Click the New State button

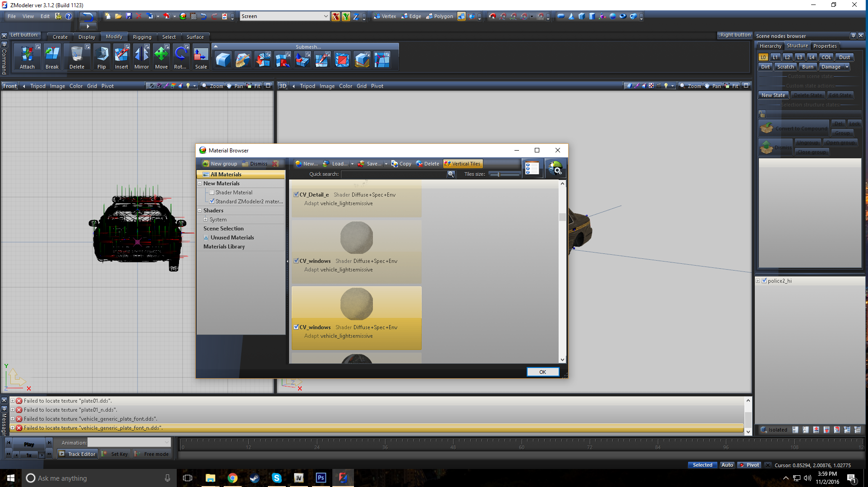773,95
